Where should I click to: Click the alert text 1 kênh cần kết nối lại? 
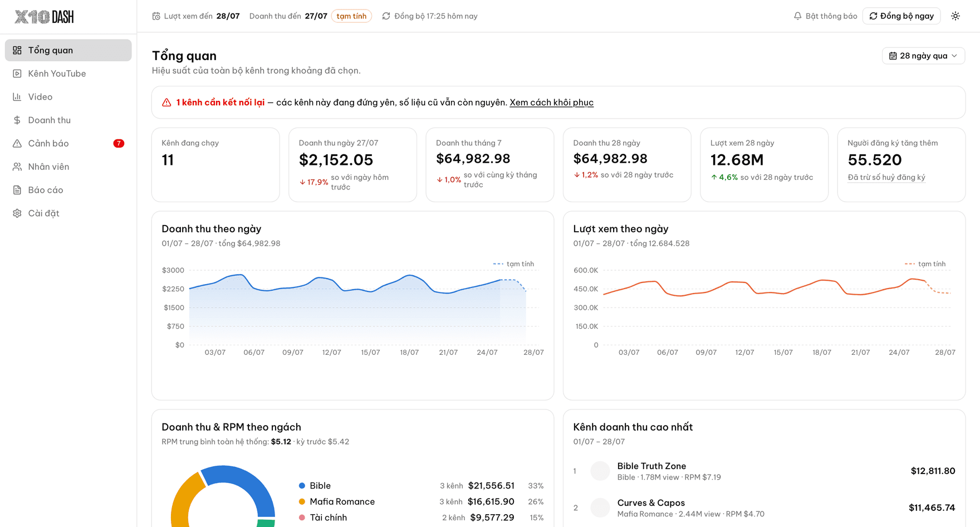point(220,103)
